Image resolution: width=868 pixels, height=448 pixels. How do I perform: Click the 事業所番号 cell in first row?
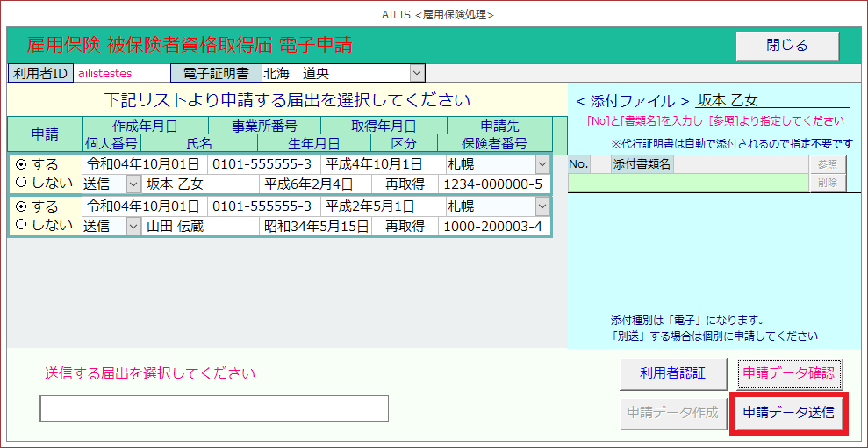[263, 164]
